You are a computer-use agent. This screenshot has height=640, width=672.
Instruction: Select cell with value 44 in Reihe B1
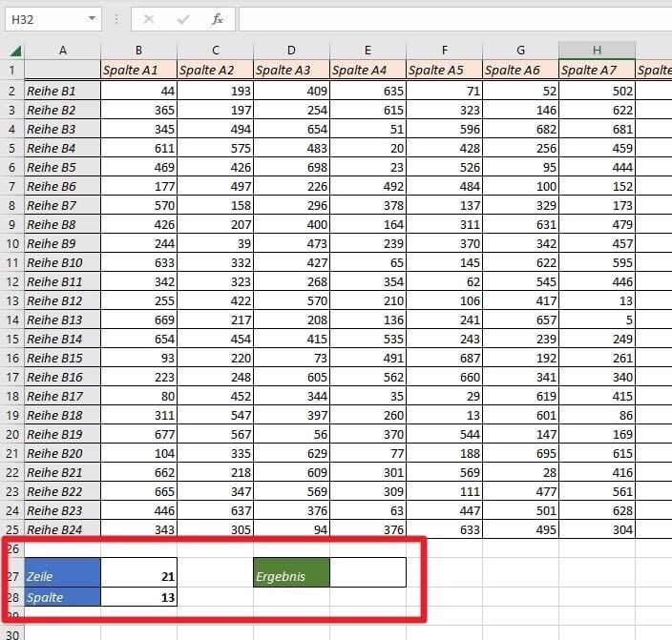[138, 91]
